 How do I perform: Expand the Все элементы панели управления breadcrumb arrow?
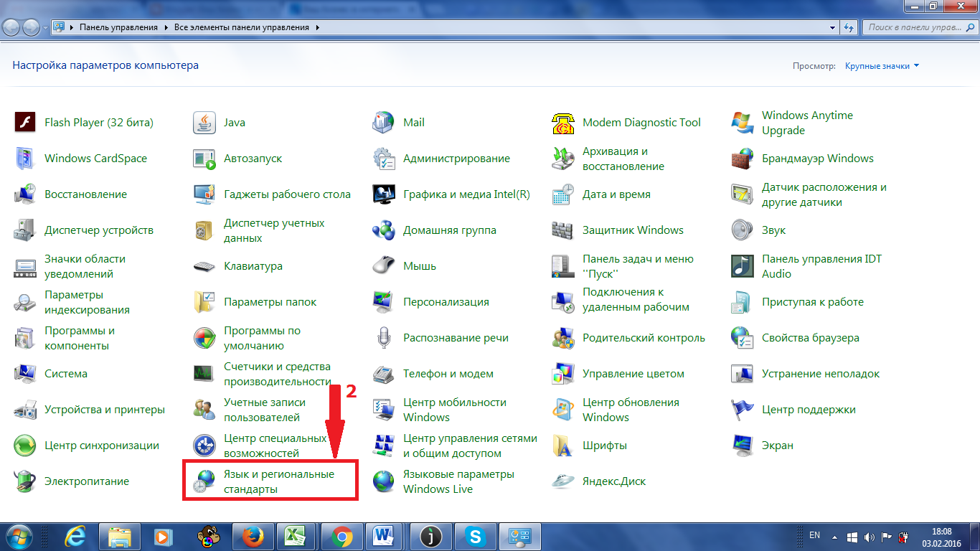[x=316, y=27]
